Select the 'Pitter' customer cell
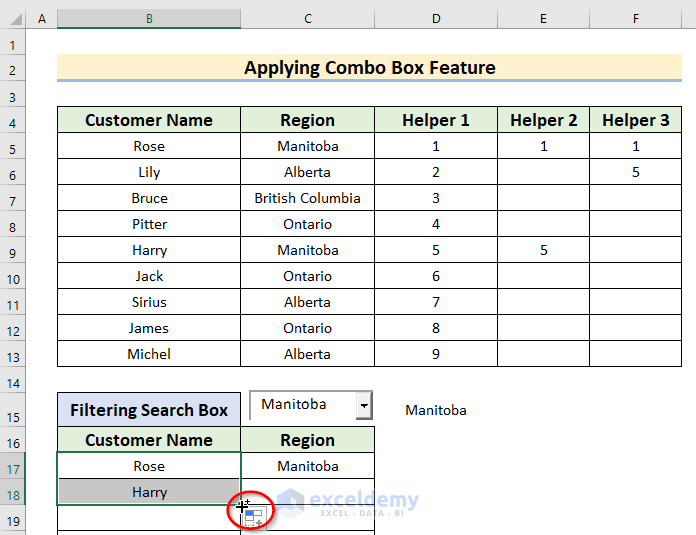This screenshot has height=535, width=696. [149, 224]
